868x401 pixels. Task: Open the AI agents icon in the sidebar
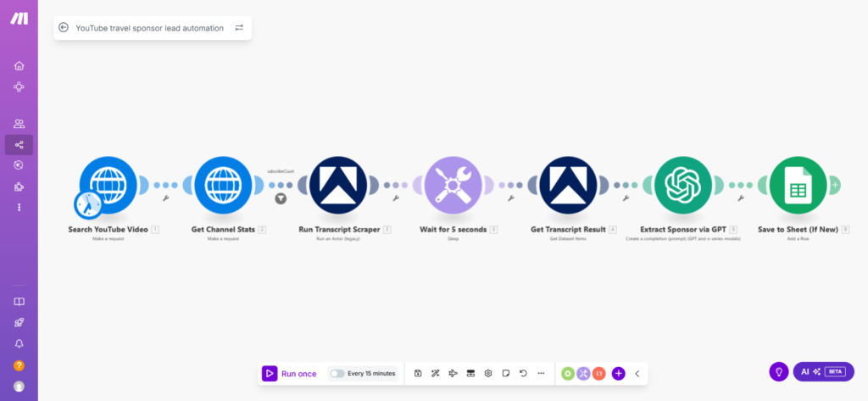tap(19, 165)
